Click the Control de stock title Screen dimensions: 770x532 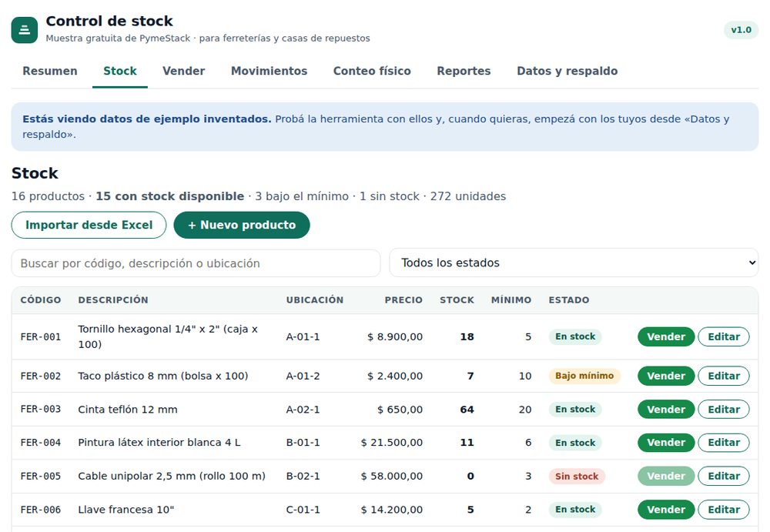(109, 21)
